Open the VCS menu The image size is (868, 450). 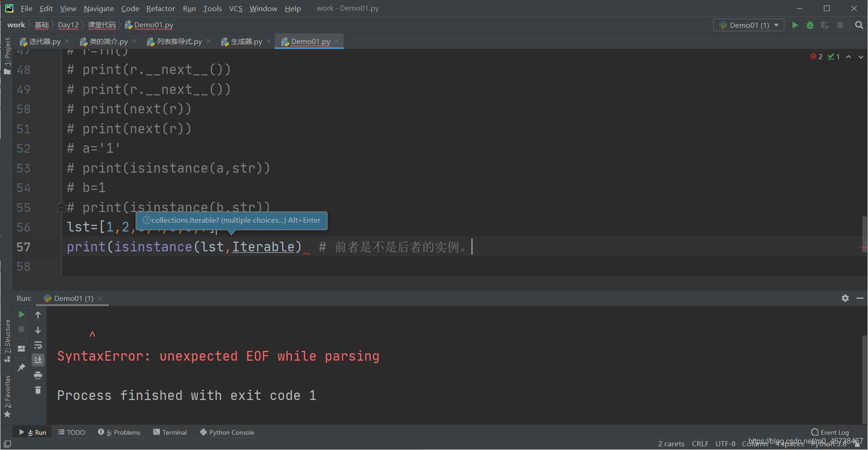pyautogui.click(x=236, y=8)
